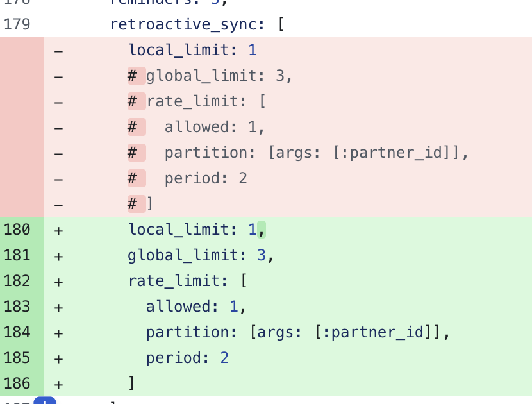
Task: Click the removed '# rate_limit: [' comment text
Action: click(197, 101)
